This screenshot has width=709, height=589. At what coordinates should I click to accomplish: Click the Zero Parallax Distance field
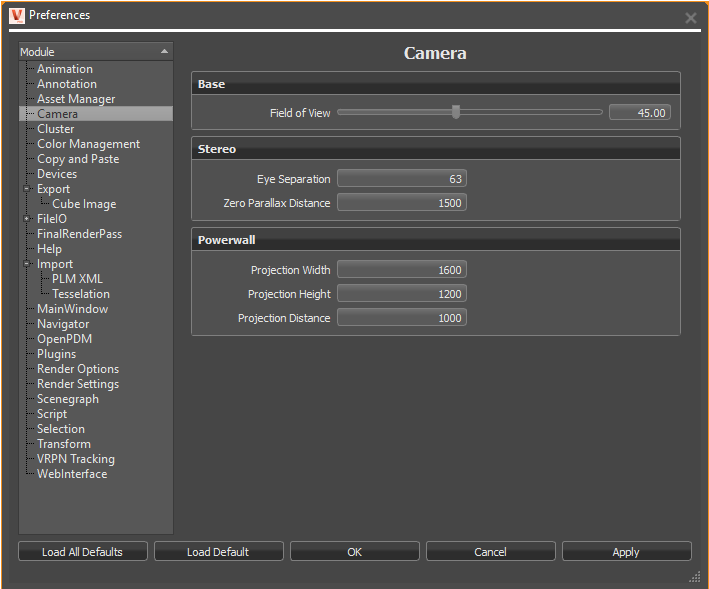[402, 203]
